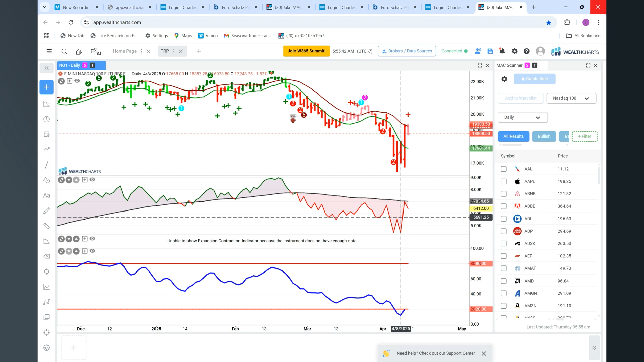Screen dimensions: 644x362
Task: Show All Results in scanner
Action: [x=514, y=136]
